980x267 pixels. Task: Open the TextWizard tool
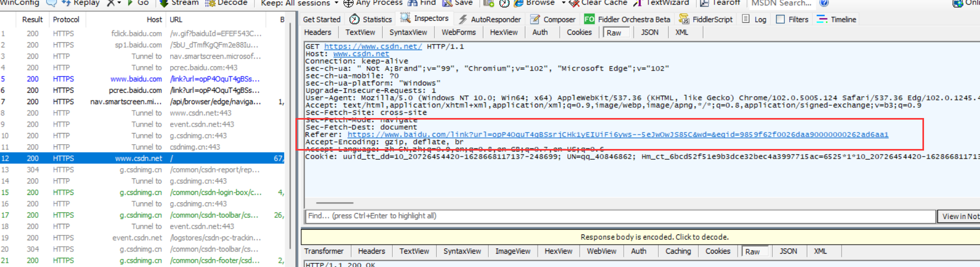[x=661, y=3]
